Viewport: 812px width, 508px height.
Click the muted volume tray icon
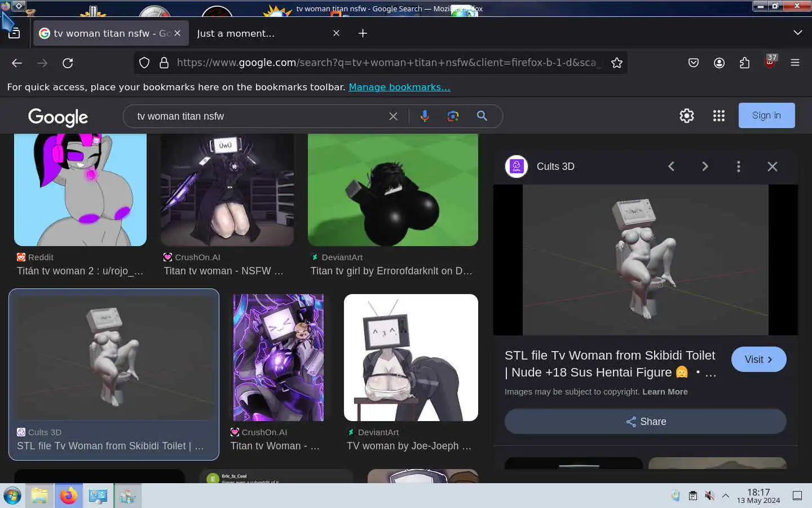[x=709, y=496]
